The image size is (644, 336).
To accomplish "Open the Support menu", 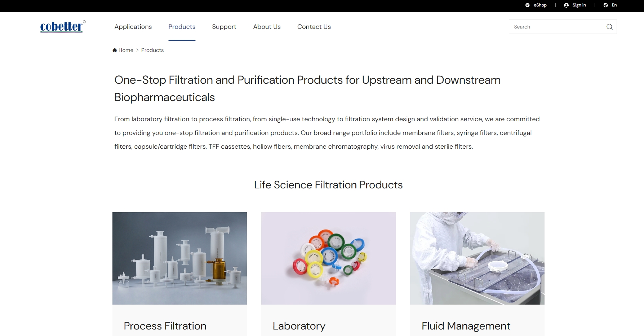I will coord(224,27).
